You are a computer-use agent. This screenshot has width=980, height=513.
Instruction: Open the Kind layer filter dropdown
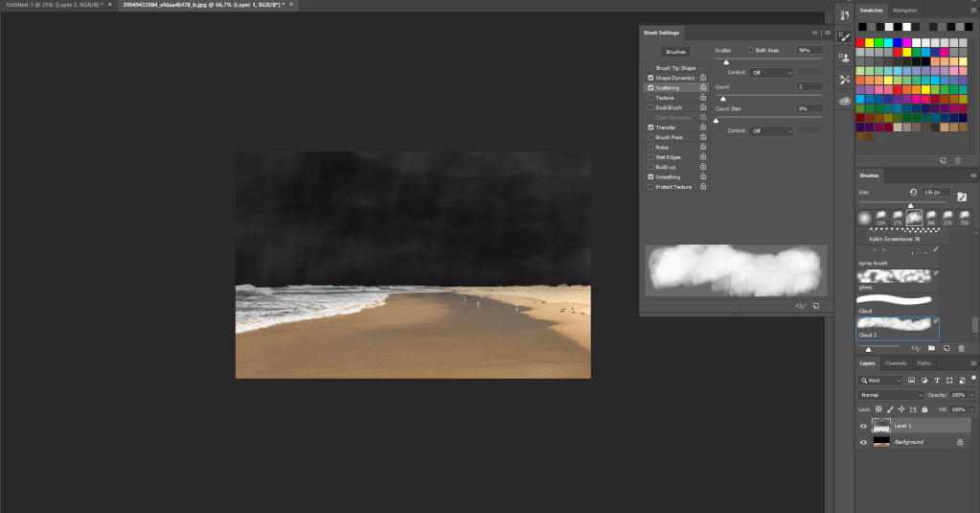879,381
